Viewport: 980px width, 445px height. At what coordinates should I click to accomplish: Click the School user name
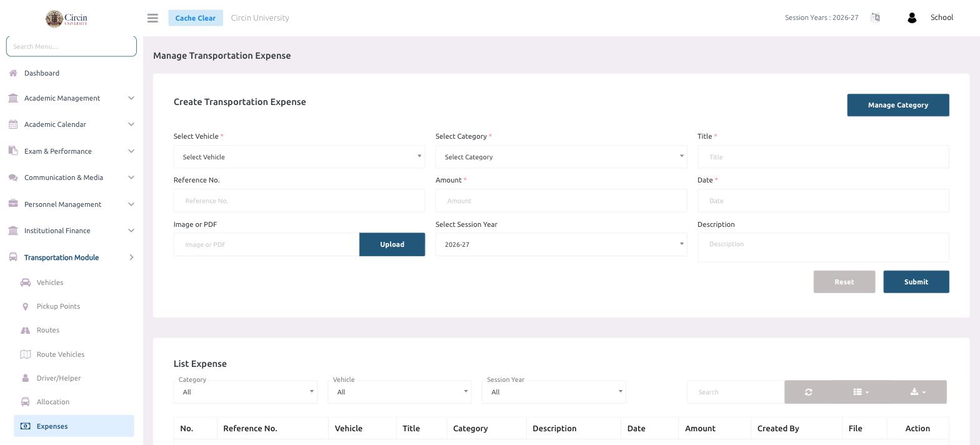[942, 17]
